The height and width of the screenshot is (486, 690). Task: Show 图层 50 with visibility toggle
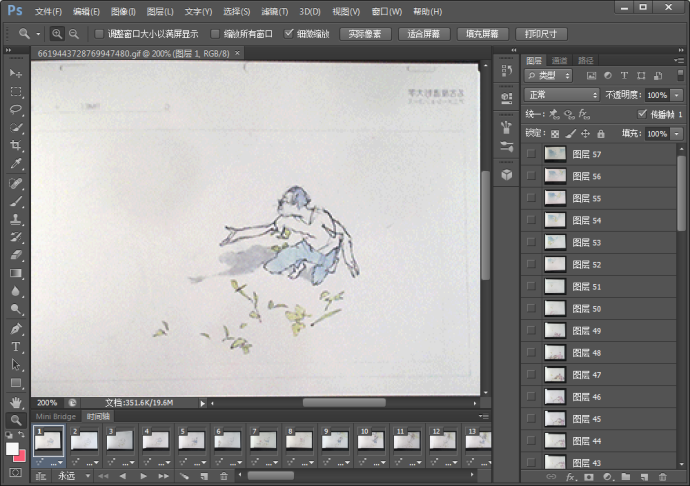coord(531,308)
